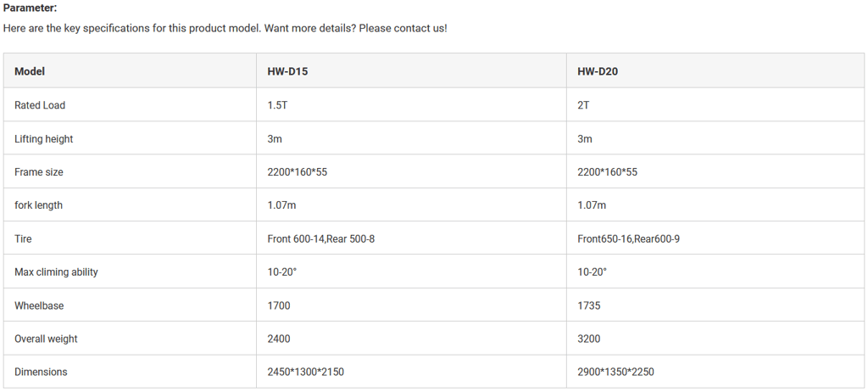Click Front 600-14,Rear 500-8 tire value
Viewport: 868px width, 392px height.
click(x=320, y=238)
